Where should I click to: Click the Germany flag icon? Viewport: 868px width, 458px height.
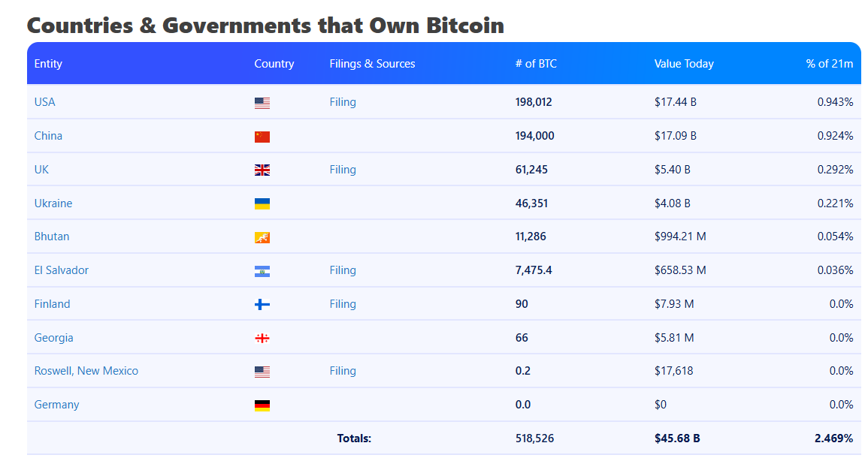pos(262,405)
